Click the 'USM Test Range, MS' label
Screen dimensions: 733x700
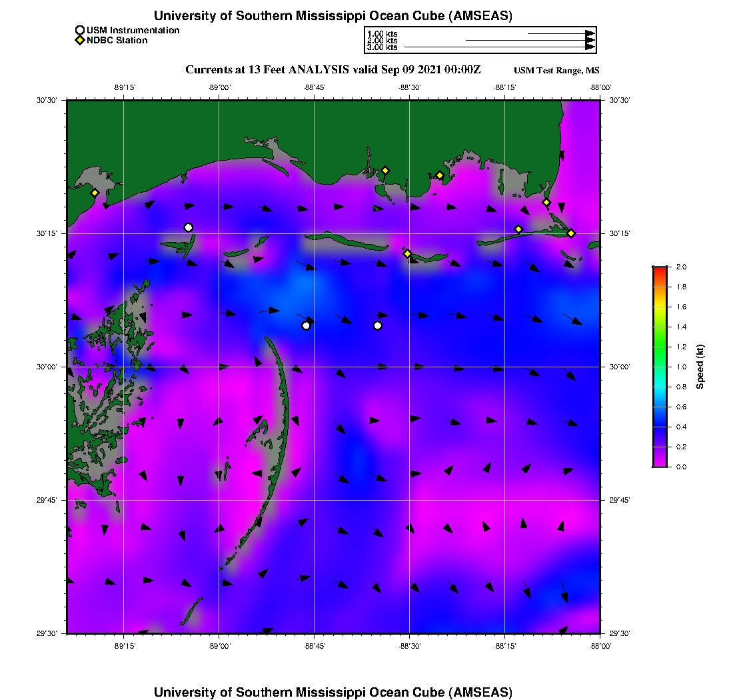(557, 71)
